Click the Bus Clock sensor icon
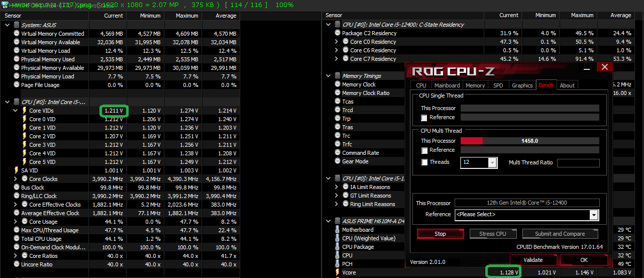The height and width of the screenshot is (278, 644). click(17, 188)
